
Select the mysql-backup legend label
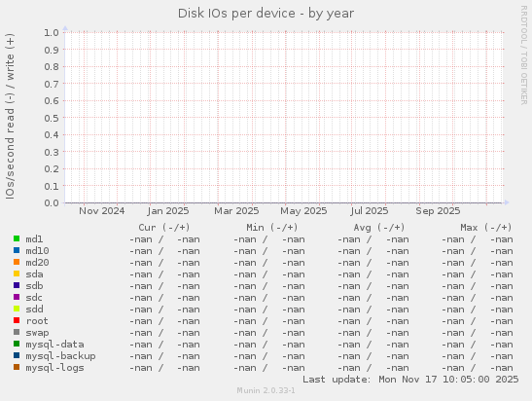[60, 356]
